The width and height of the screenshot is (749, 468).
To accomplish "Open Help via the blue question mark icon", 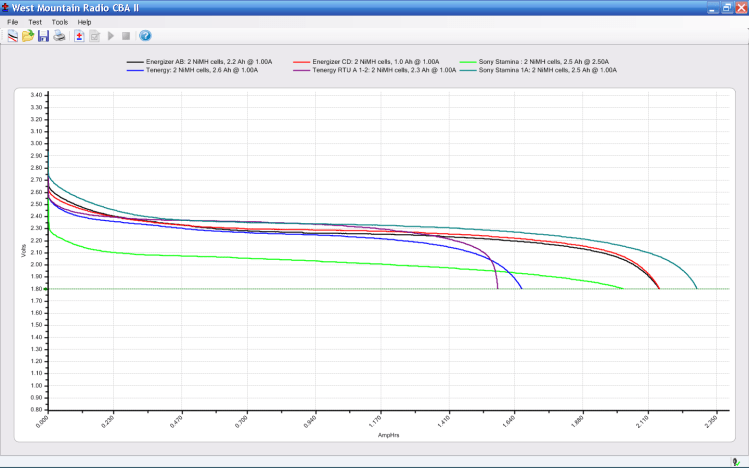I will coord(145,36).
